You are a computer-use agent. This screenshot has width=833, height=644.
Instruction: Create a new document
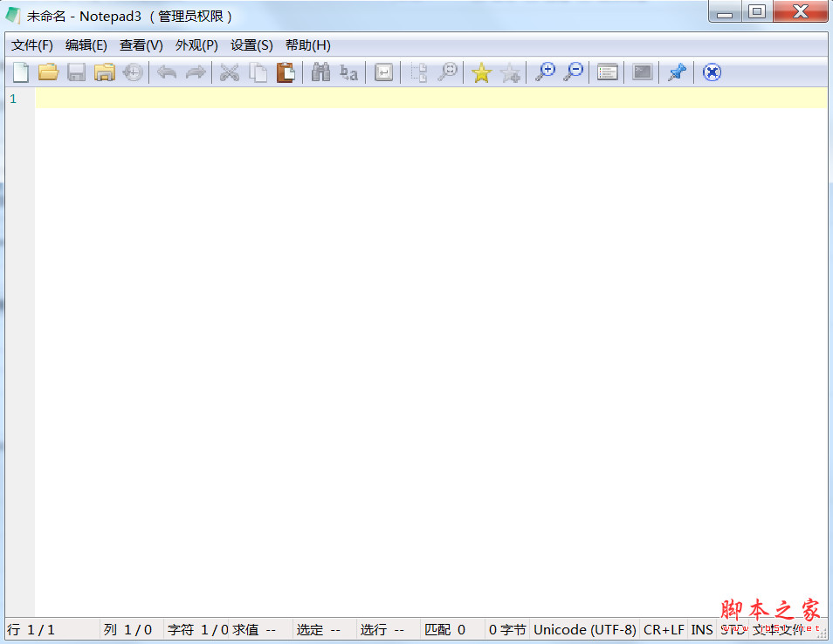coord(20,72)
